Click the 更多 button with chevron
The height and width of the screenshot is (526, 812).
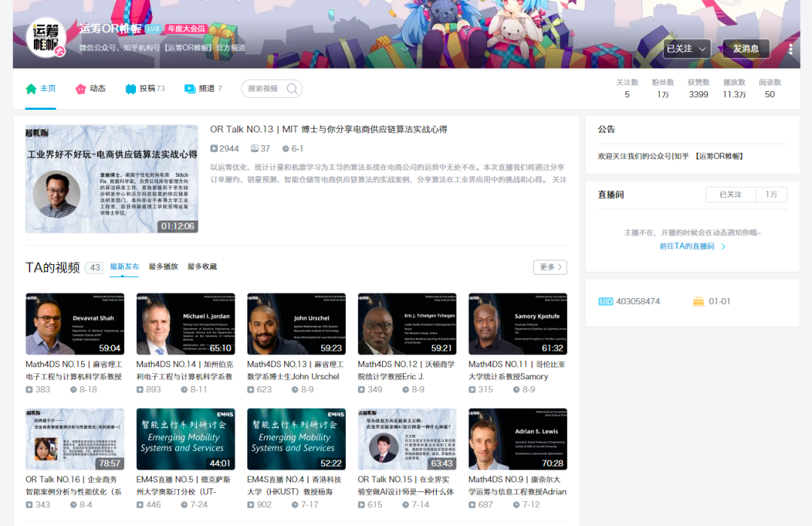tap(550, 267)
